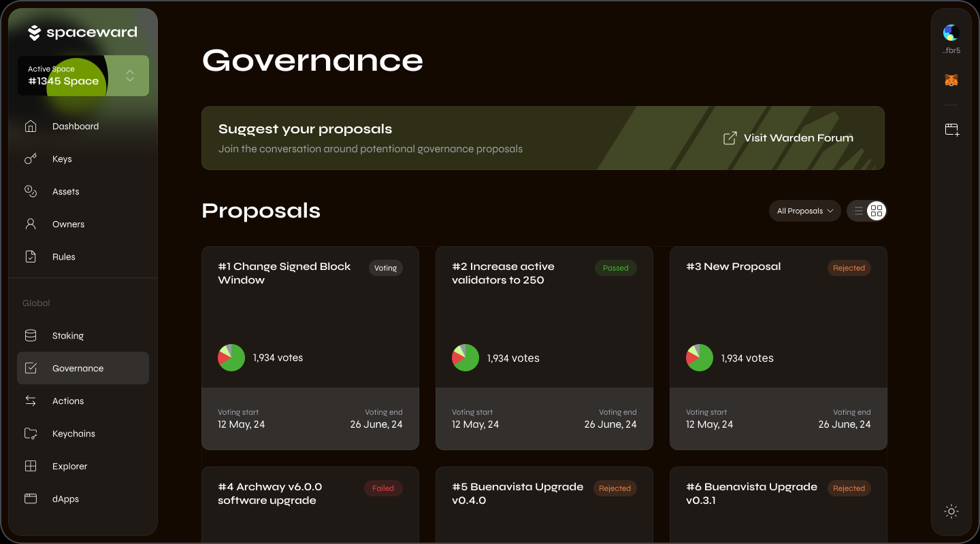Click the Explorer grid icon in sidebar
This screenshot has height=544, width=980.
[31, 466]
